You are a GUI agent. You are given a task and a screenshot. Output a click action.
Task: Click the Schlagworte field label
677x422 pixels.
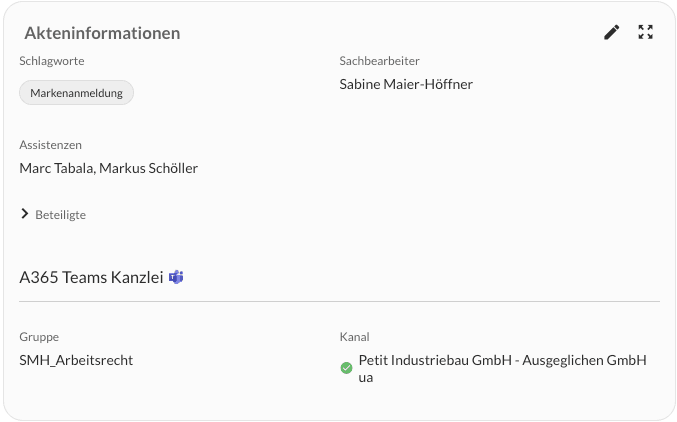pos(52,61)
